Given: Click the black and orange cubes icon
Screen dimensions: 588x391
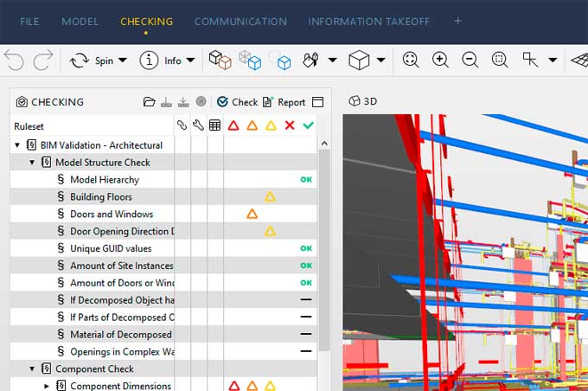Looking at the screenshot, I should [x=220, y=60].
